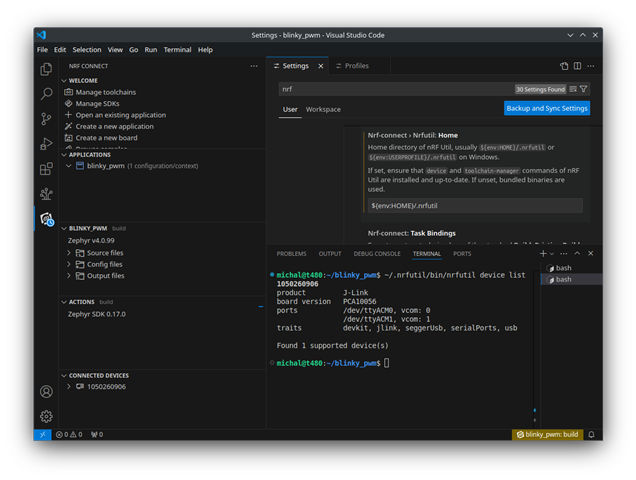The height and width of the screenshot is (480, 636).
Task: Open terminal panel ellipsis actions
Action: tap(563, 254)
